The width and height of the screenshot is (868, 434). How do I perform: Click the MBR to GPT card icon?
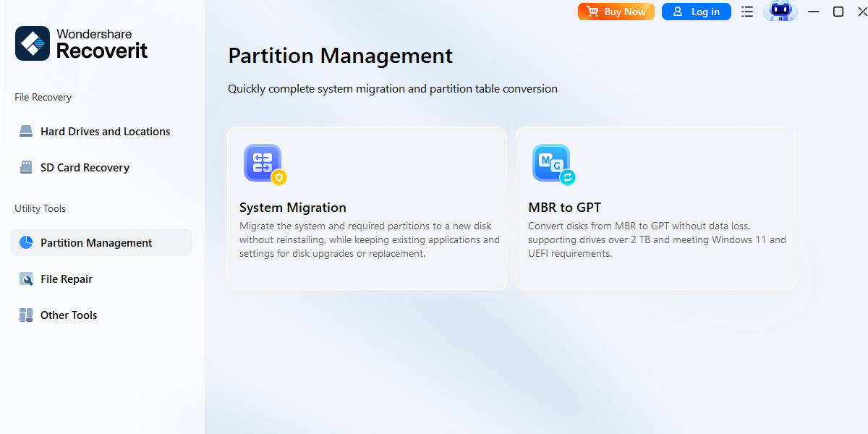pyautogui.click(x=552, y=163)
